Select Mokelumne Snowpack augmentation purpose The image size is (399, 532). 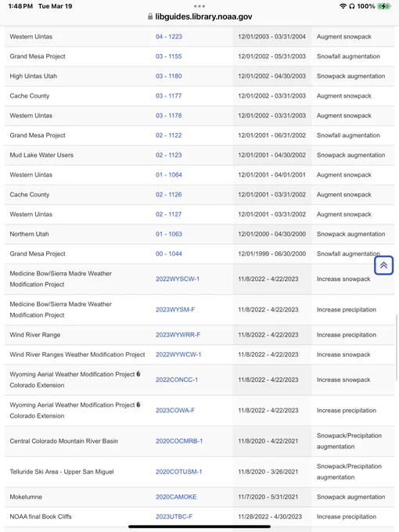[x=350, y=497]
